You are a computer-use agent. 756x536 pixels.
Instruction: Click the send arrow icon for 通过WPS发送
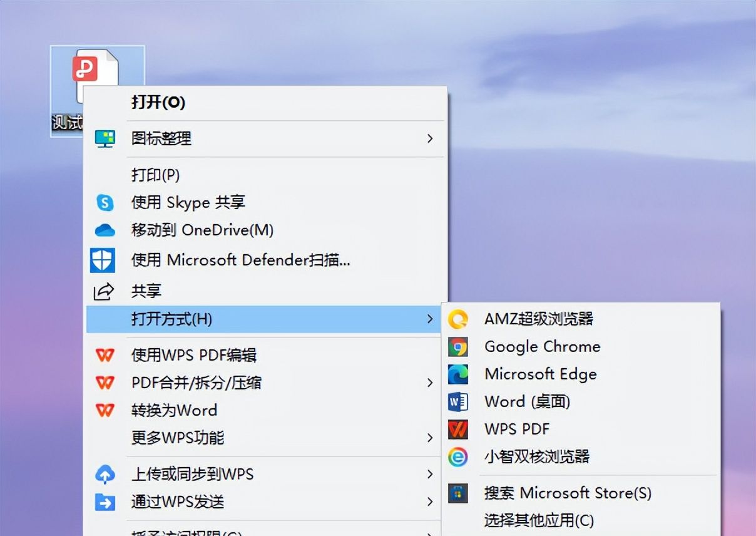105,502
